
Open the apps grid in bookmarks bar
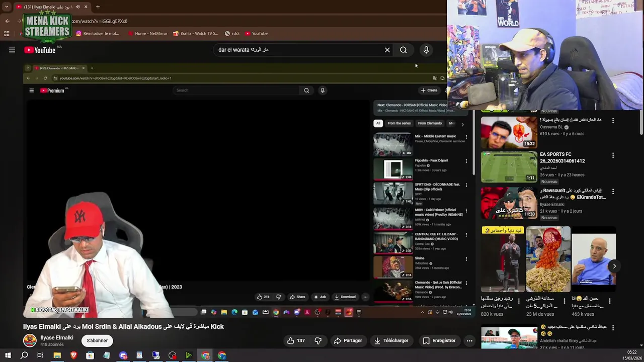(x=7, y=34)
